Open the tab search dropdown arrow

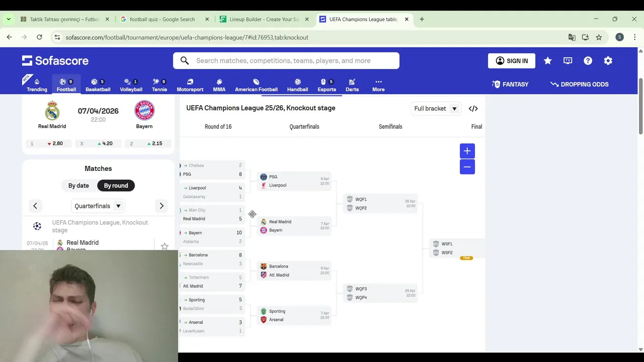pyautogui.click(x=9, y=19)
